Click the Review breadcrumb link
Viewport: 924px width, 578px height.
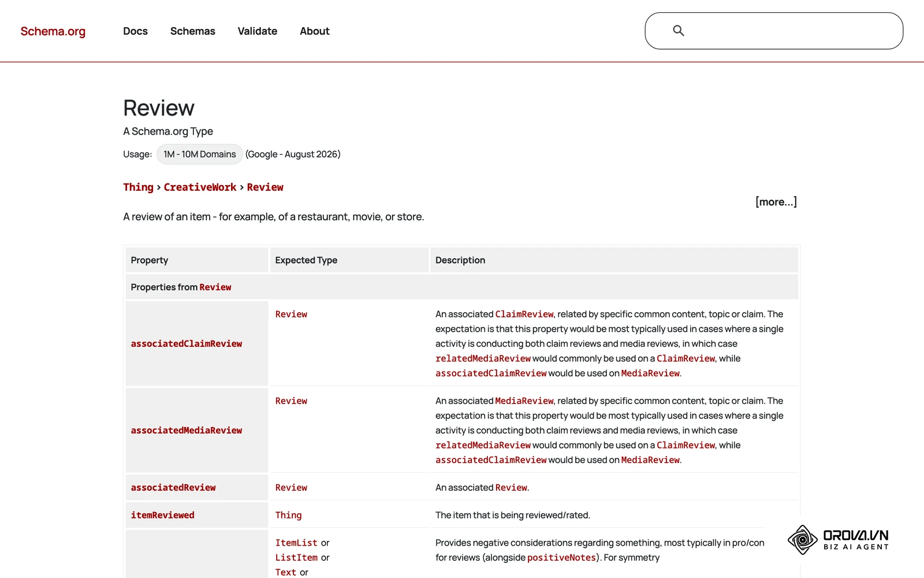click(265, 187)
